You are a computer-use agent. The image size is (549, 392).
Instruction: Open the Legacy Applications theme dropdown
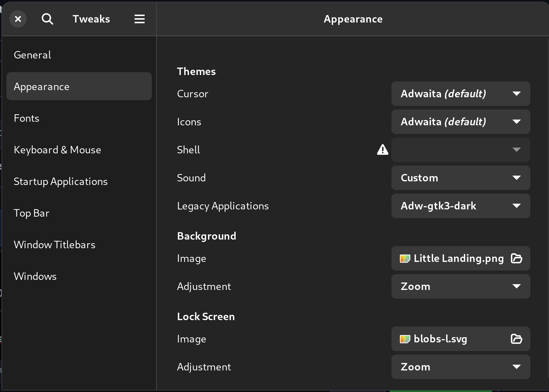point(460,206)
